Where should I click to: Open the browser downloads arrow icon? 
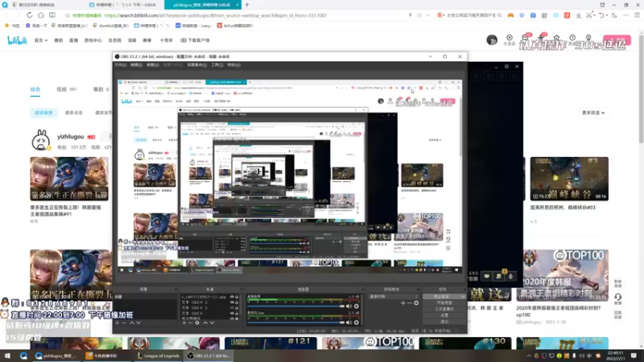click(578, 15)
